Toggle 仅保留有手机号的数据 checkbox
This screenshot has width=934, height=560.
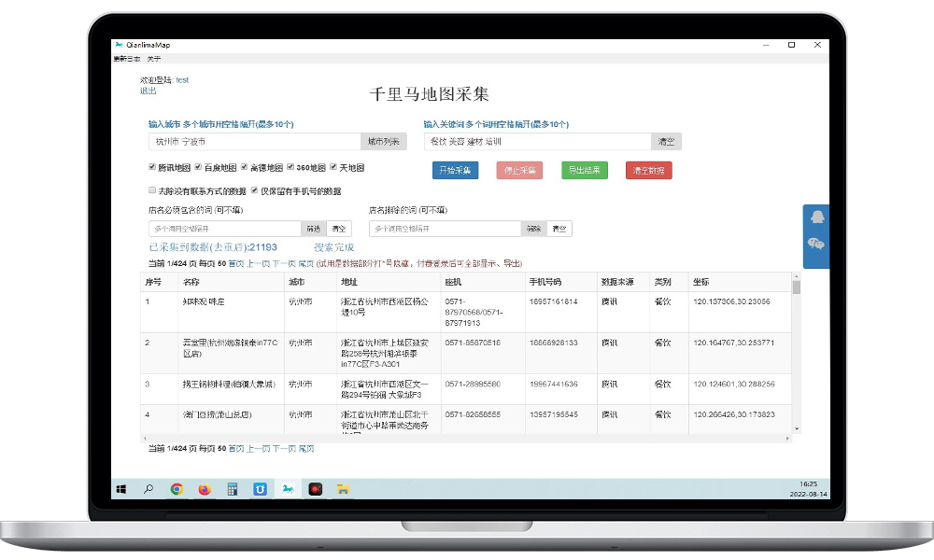click(x=254, y=190)
